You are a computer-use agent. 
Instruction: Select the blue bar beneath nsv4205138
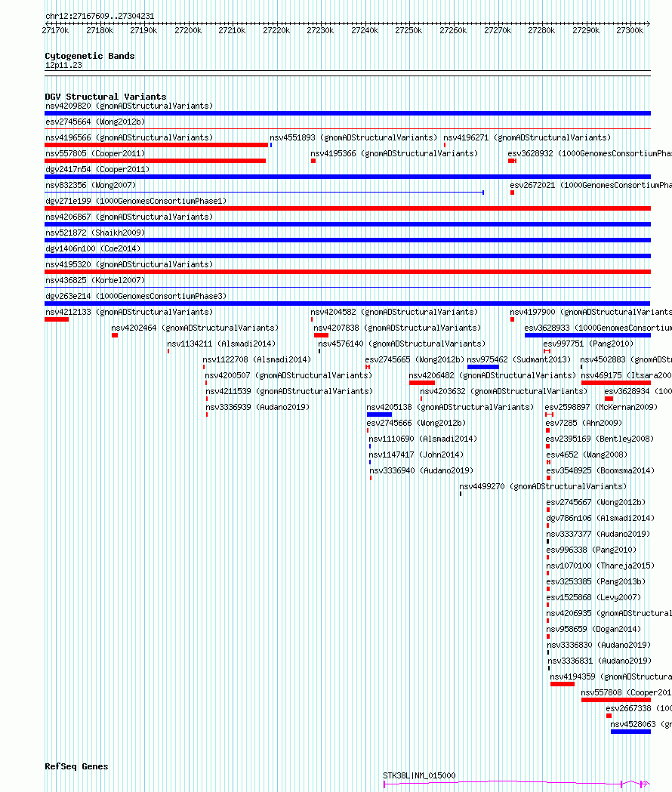click(380, 414)
